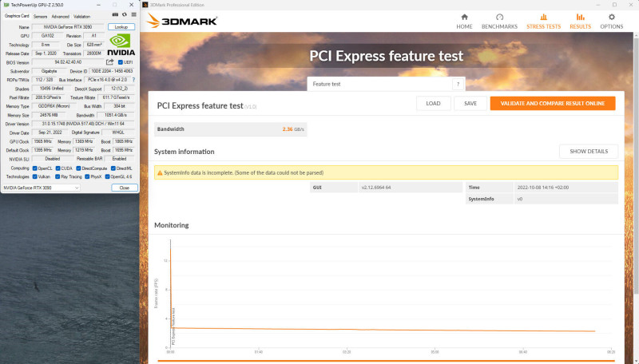Viewport: 639px width, 364px height.
Task: Toggle the OpenGL 4.6 checkbox
Action: tap(107, 176)
